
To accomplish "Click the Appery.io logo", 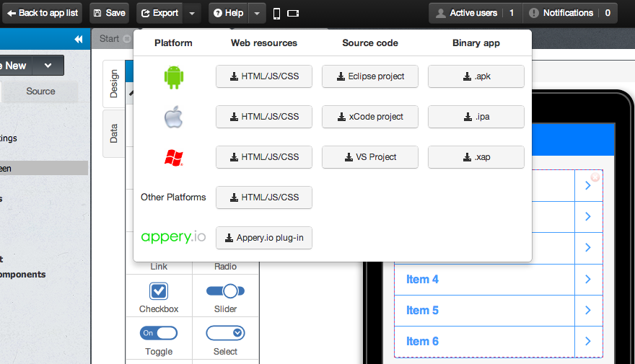I will [173, 238].
